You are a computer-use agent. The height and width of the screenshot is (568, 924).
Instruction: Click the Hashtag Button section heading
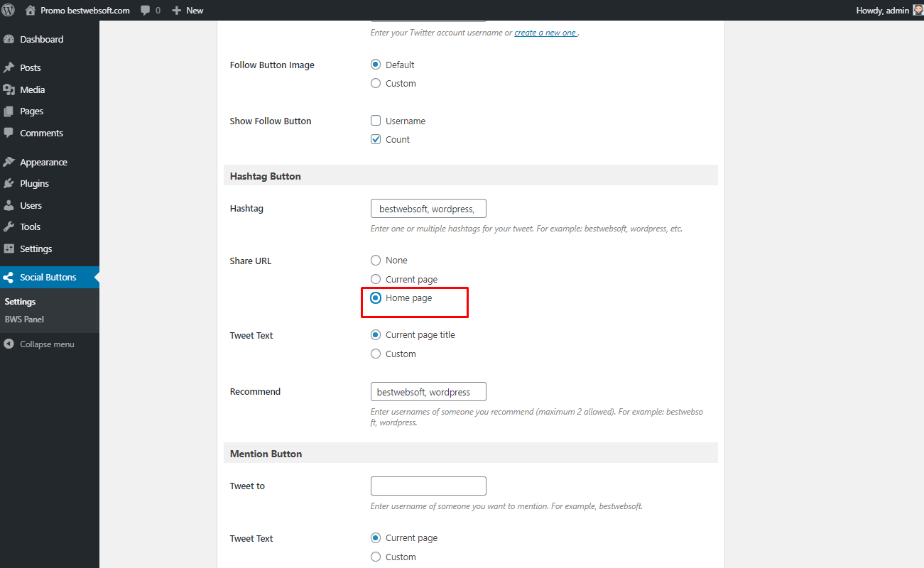[266, 176]
